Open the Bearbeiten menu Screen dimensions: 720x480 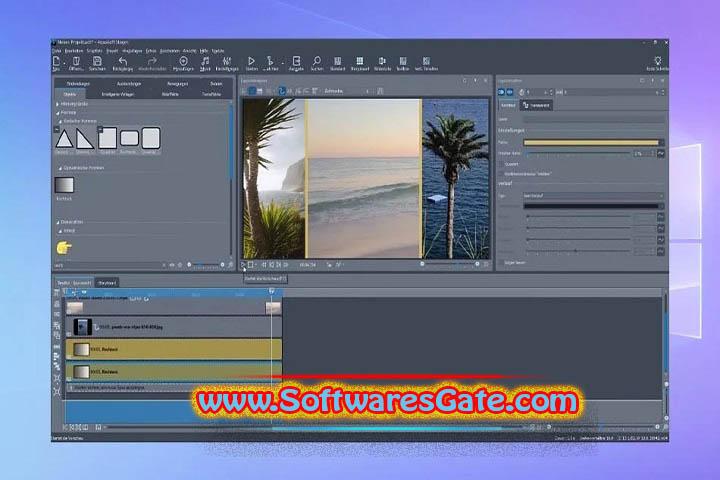click(74, 51)
